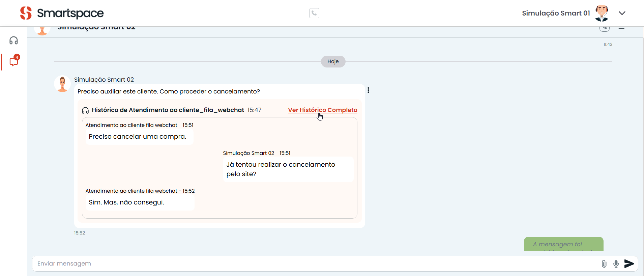Viewport: 644px width, 276px height.
Task: Expand the user account dropdown chevron
Action: (x=622, y=13)
